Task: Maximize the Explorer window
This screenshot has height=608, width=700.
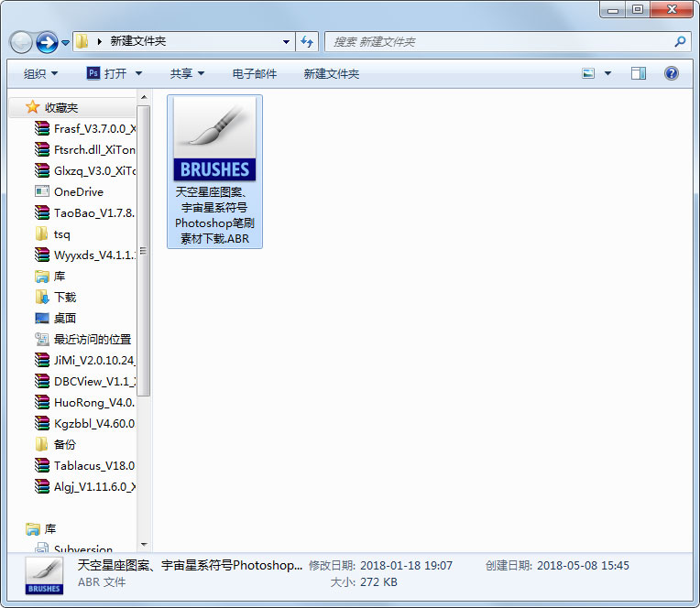Action: point(638,10)
